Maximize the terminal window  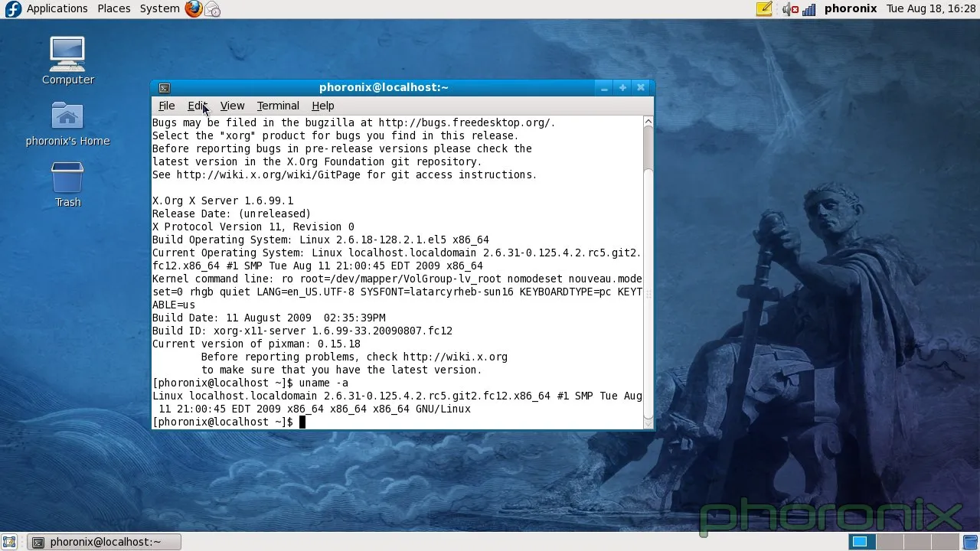622,87
